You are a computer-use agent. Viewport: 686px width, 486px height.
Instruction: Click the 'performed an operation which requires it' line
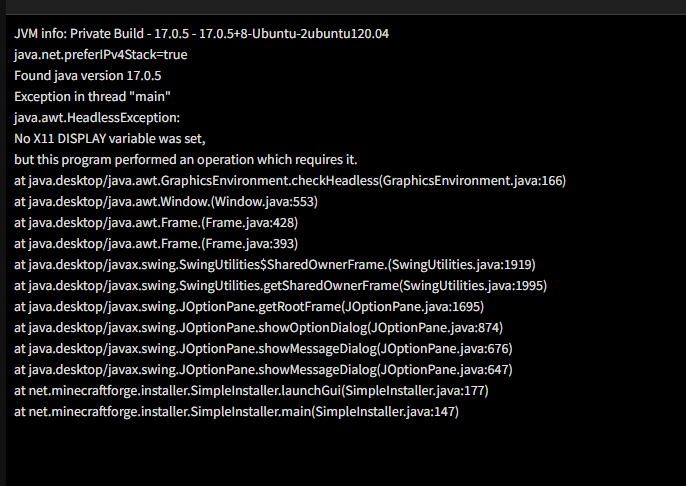tap(186, 160)
